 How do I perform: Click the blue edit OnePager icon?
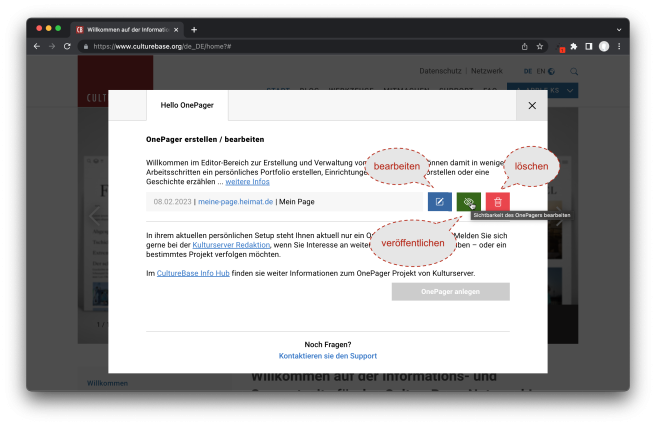coord(440,202)
